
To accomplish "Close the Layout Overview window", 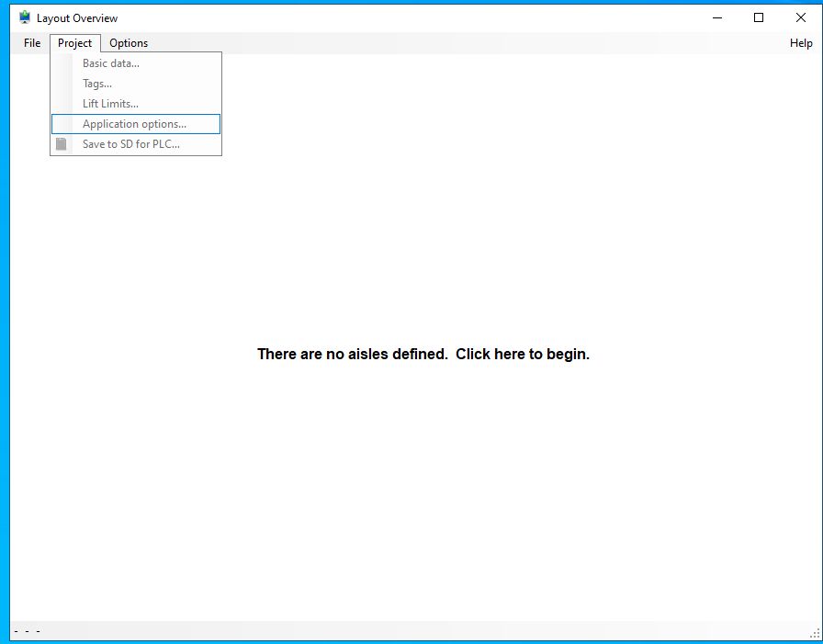I will [800, 17].
